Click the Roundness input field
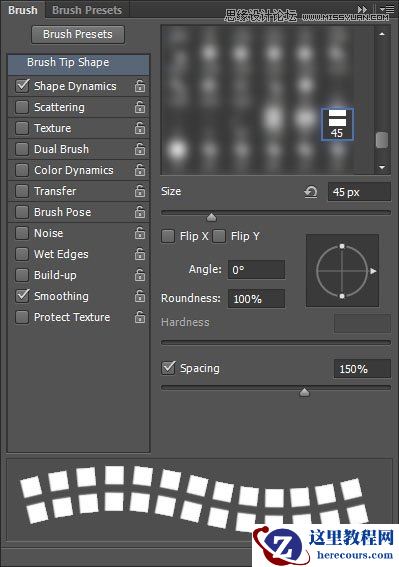Screen dimensions: 399x567 point(256,299)
